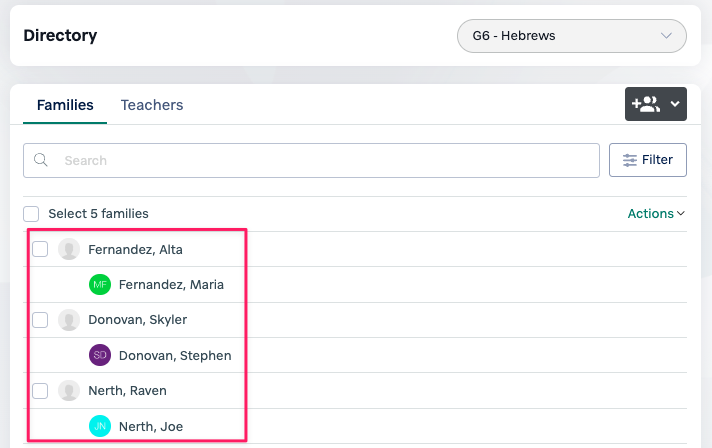Tick the checkbox for Donovan, Skyler
712x448 pixels.
[40, 320]
